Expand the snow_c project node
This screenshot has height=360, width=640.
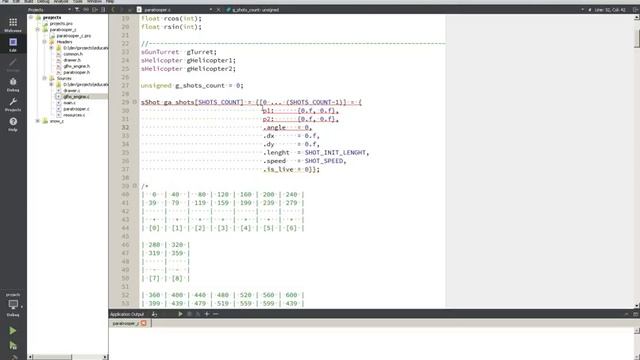38,121
